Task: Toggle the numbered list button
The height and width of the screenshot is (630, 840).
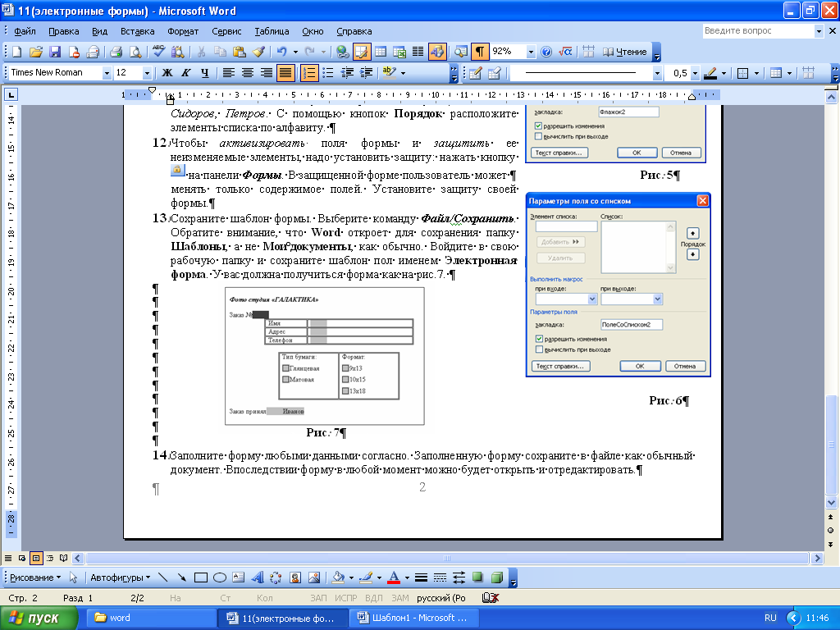Action: pyautogui.click(x=309, y=73)
